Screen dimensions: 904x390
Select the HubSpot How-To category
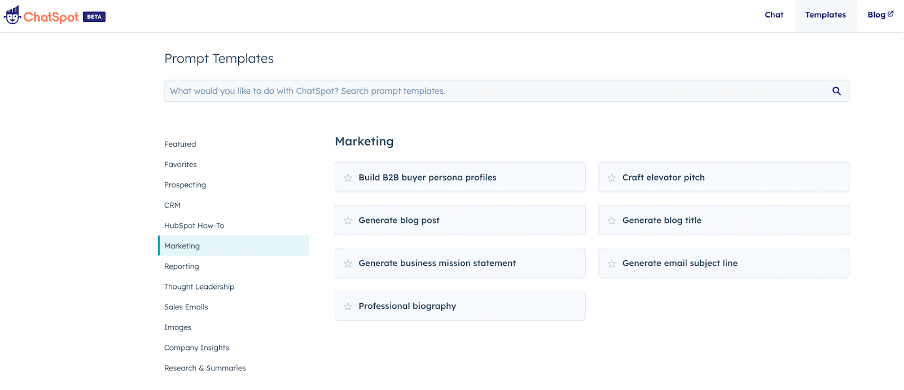tap(194, 226)
